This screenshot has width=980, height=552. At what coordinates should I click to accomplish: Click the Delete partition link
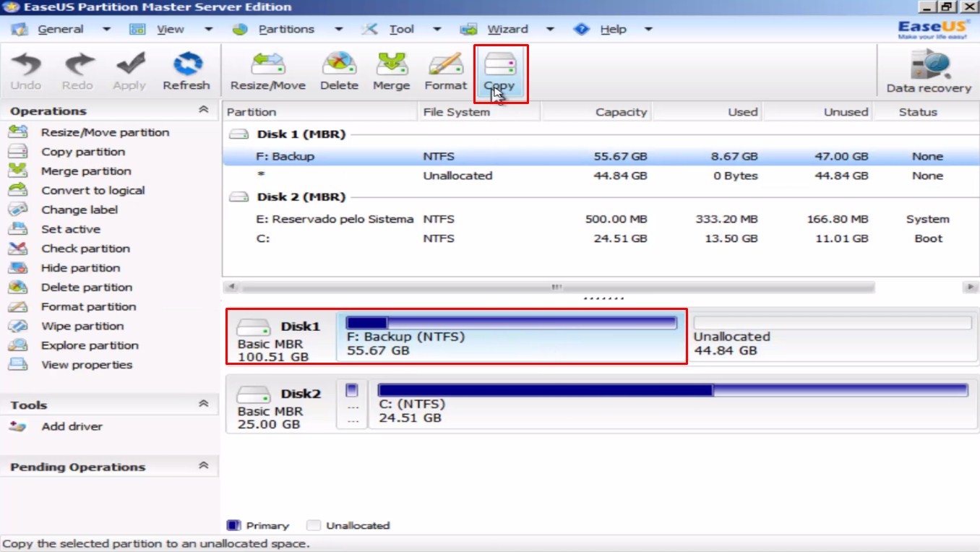(x=87, y=288)
